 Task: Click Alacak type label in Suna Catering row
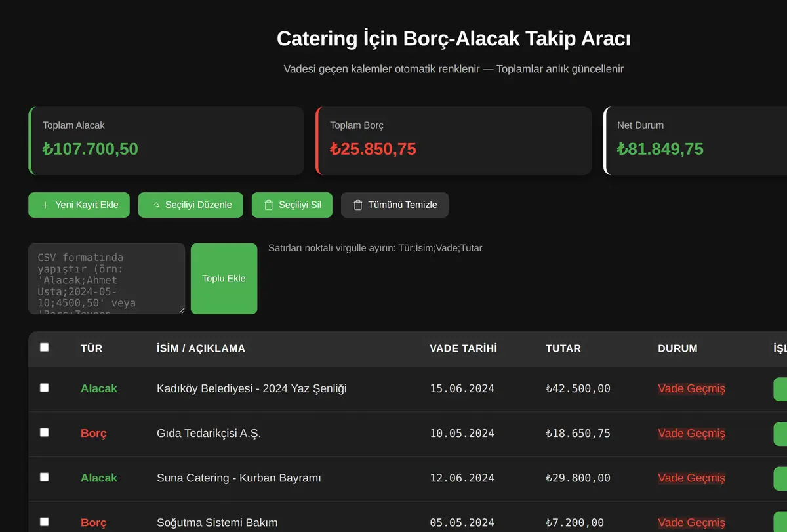(x=99, y=478)
